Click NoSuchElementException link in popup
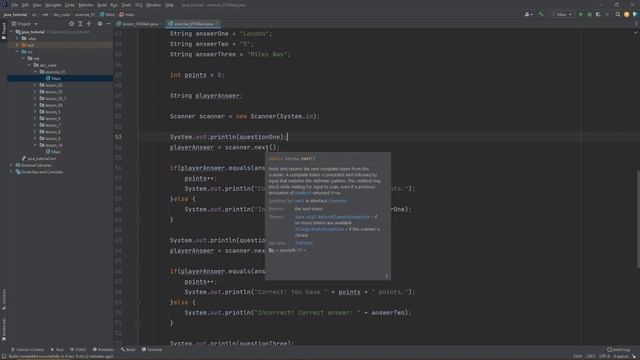This screenshot has width=640, height=360. click(x=332, y=217)
